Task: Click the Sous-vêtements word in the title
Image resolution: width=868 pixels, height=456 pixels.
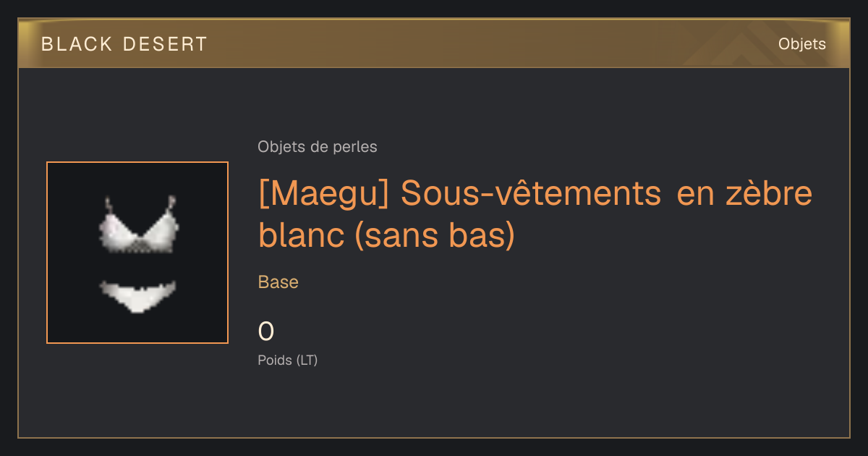Action: point(530,194)
